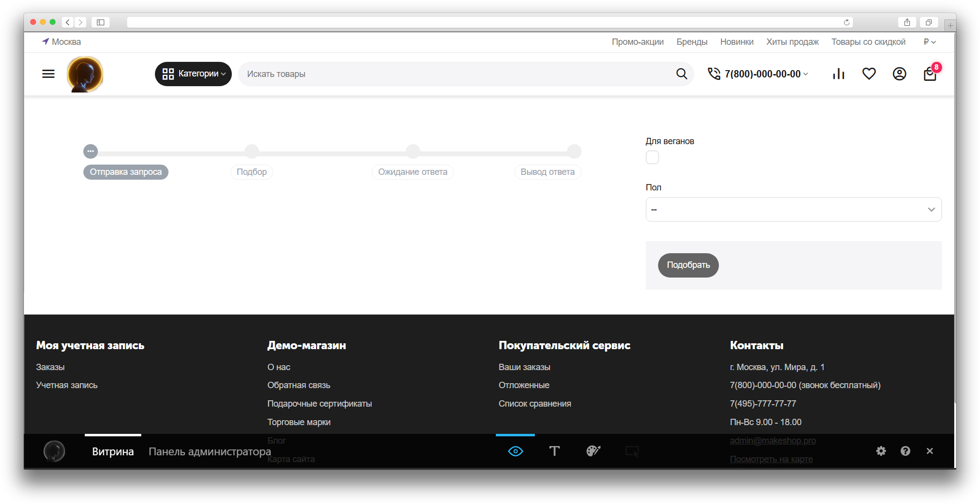Select the text editing T icon
980x504 pixels.
coord(554,451)
